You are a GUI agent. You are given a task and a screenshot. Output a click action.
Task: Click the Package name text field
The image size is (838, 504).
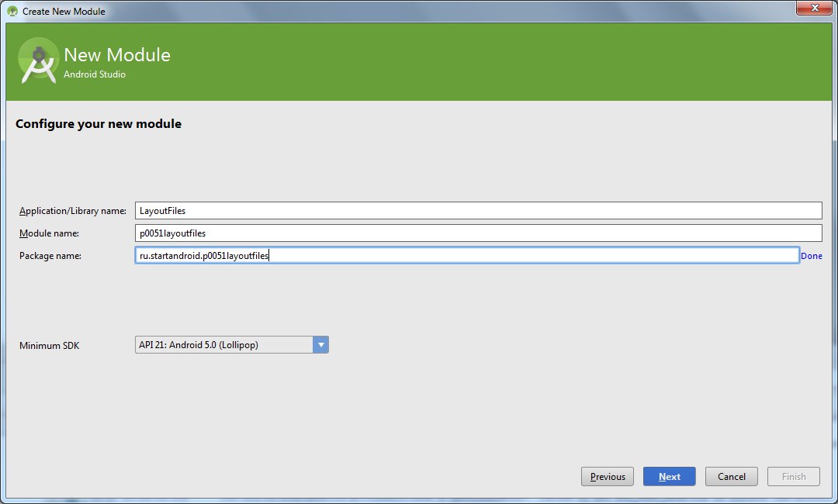pyautogui.click(x=467, y=255)
